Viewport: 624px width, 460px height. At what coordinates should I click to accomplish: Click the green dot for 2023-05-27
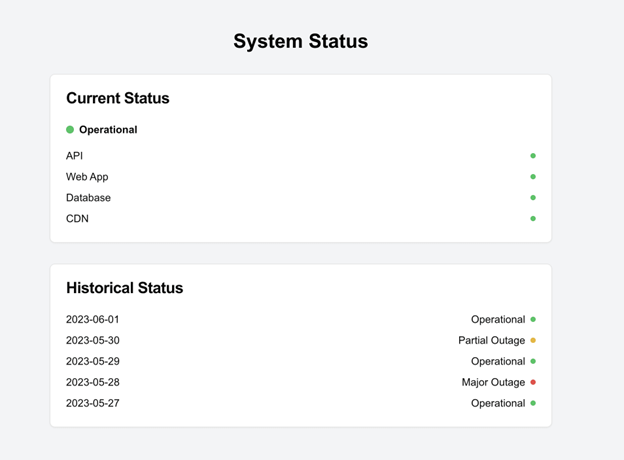tap(533, 403)
